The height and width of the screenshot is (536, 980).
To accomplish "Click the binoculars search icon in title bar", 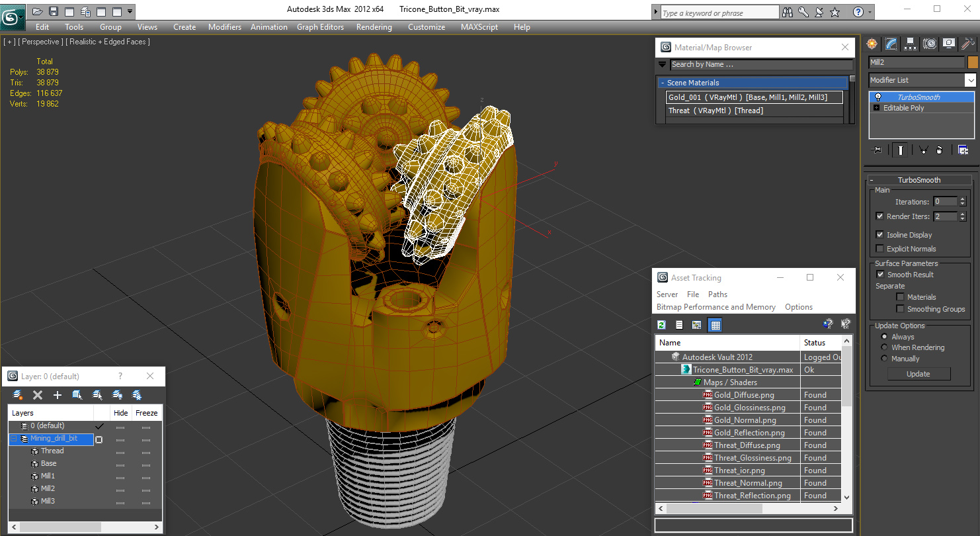I will [788, 12].
